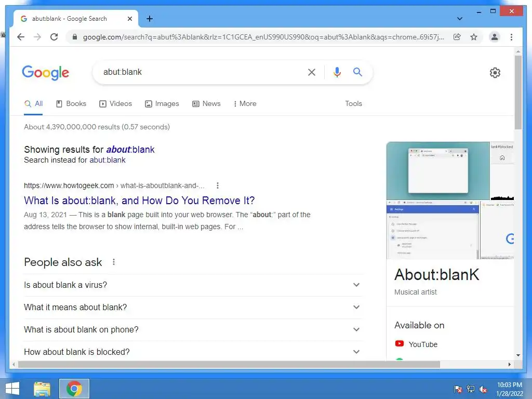Click the horizontal scroll right arrow
This screenshot has width=532, height=399.
click(x=509, y=365)
